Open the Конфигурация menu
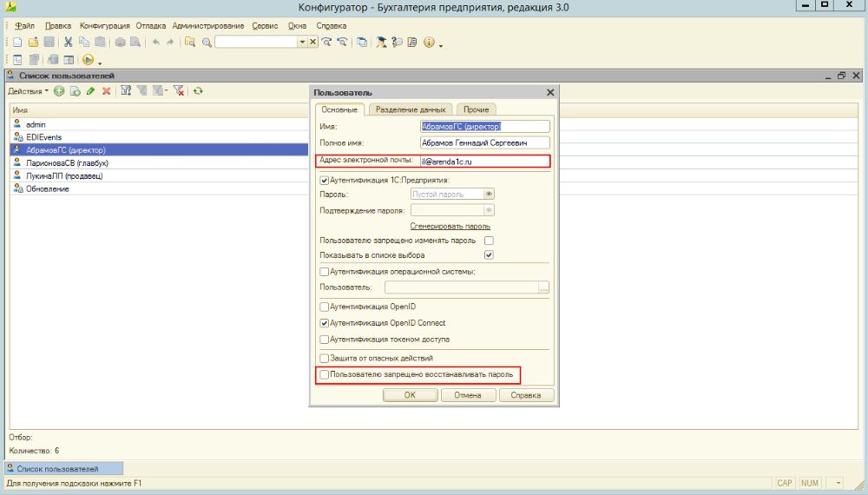The height and width of the screenshot is (495, 868). tap(105, 26)
